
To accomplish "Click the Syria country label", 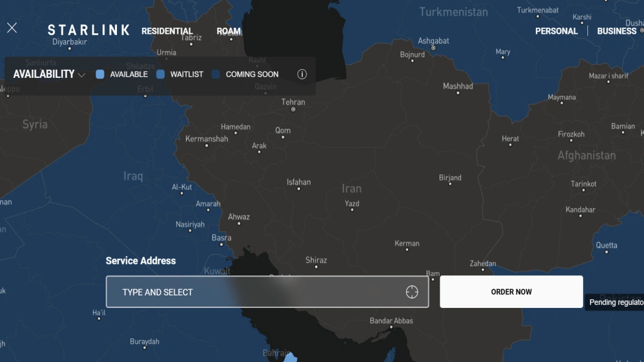I will click(35, 124).
